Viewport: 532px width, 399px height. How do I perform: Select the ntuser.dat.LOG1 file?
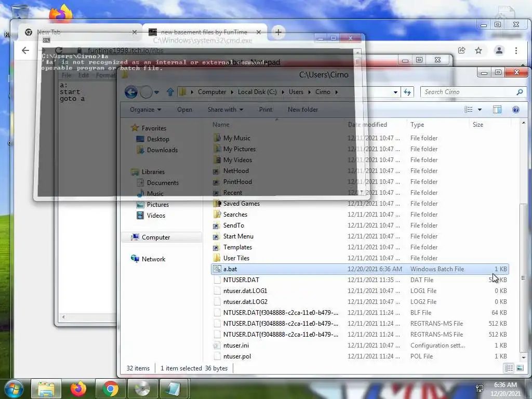tap(245, 291)
